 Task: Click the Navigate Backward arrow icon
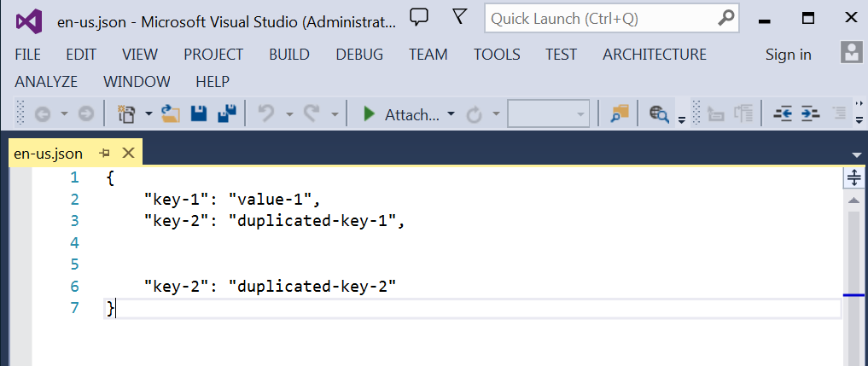click(x=43, y=114)
